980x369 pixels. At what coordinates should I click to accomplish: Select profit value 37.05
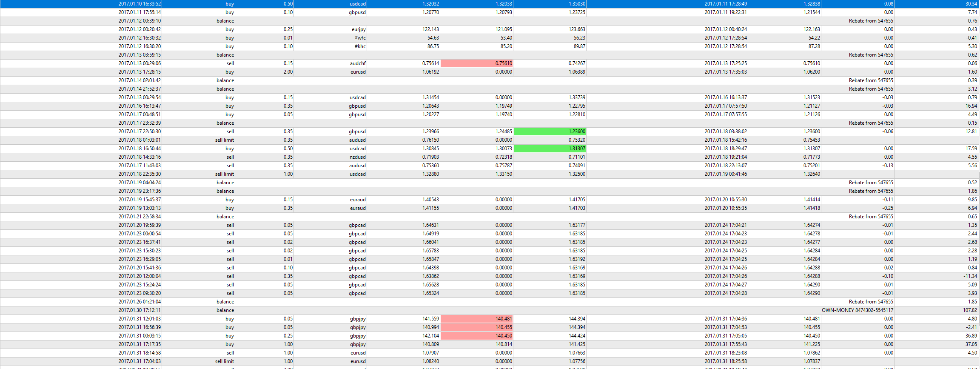(971, 344)
